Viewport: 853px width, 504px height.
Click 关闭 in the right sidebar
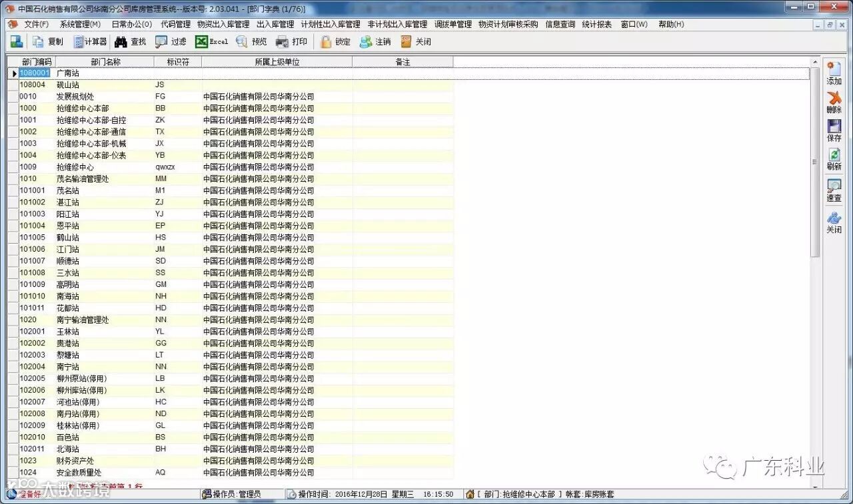click(x=834, y=222)
